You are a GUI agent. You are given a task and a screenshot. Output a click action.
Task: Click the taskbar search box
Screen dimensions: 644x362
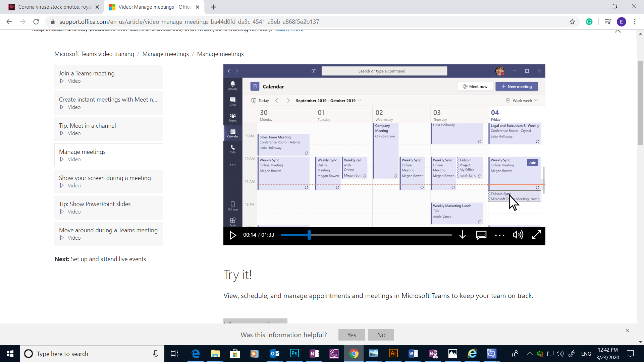92,354
